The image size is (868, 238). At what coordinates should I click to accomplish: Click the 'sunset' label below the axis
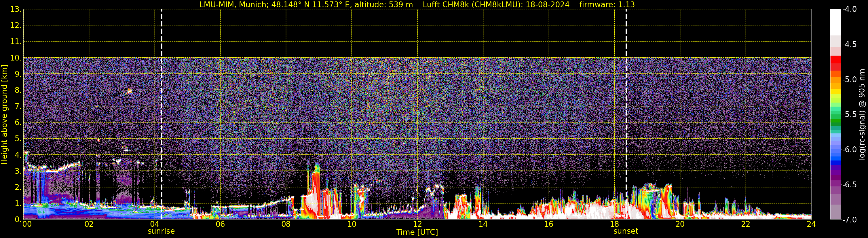[626, 231]
